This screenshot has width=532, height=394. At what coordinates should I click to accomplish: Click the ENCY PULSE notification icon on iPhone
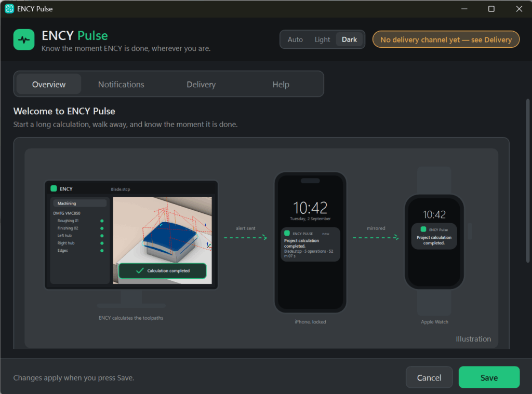click(x=287, y=233)
